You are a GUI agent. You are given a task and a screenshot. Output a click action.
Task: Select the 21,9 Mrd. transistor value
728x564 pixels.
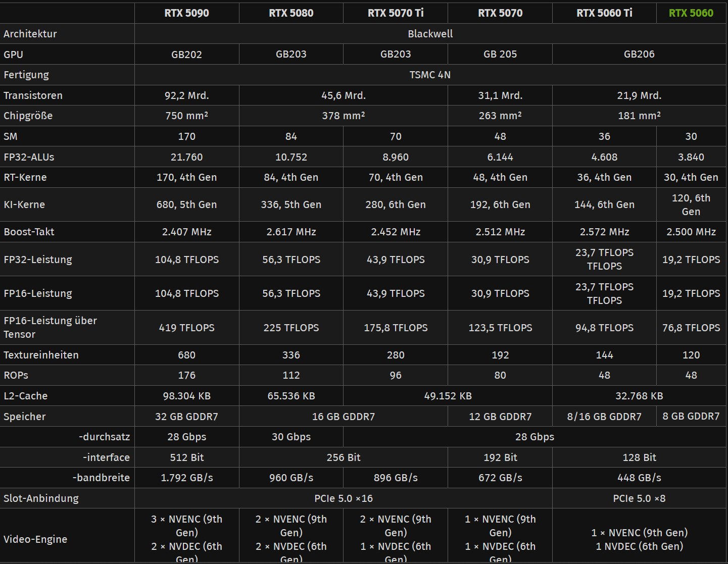(x=639, y=95)
